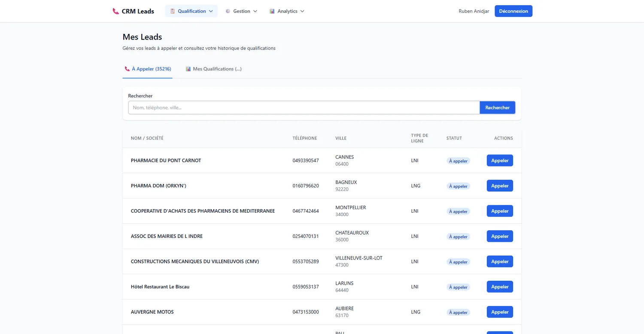This screenshot has width=644, height=334.
Task: Select Hôtel Restaurant Le Biscau name
Action: tap(160, 287)
